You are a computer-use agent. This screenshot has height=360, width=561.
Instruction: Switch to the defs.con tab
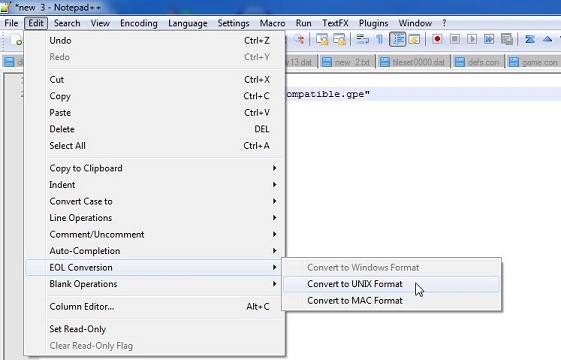point(478,62)
